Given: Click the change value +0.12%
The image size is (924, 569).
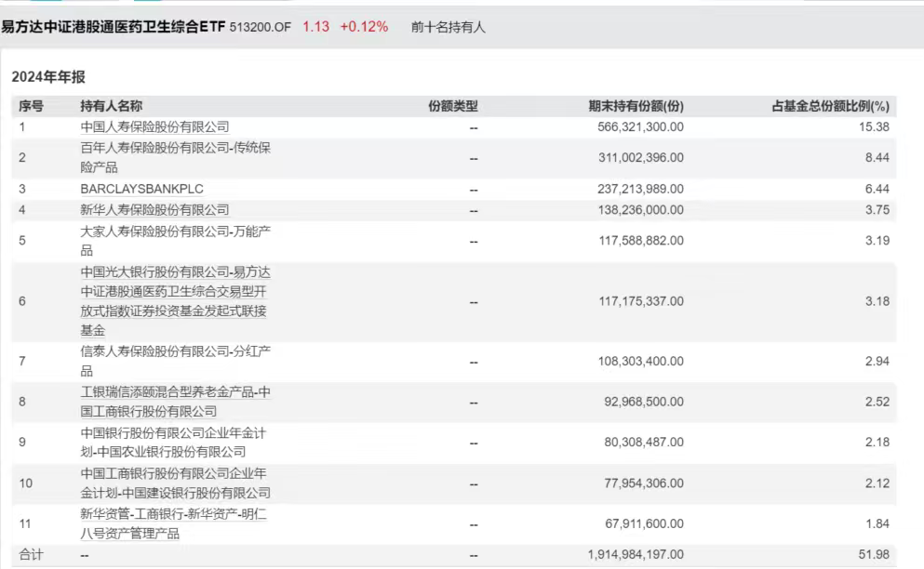Looking at the screenshot, I should tap(364, 27).
